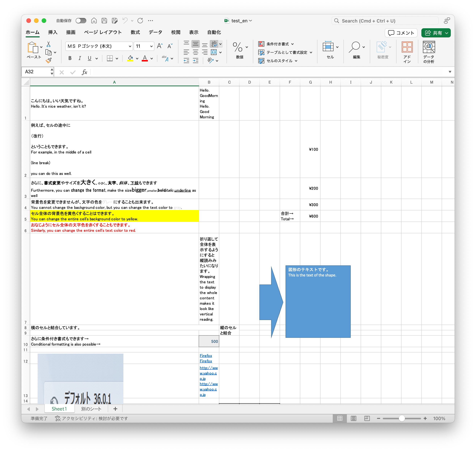Open the 描画 Draw tab
Image resolution: width=476 pixels, height=451 pixels.
71,32
